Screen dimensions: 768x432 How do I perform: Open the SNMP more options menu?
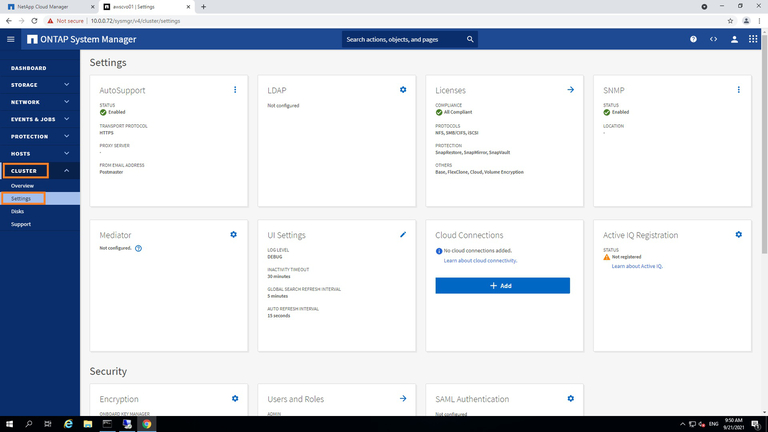[x=738, y=90]
